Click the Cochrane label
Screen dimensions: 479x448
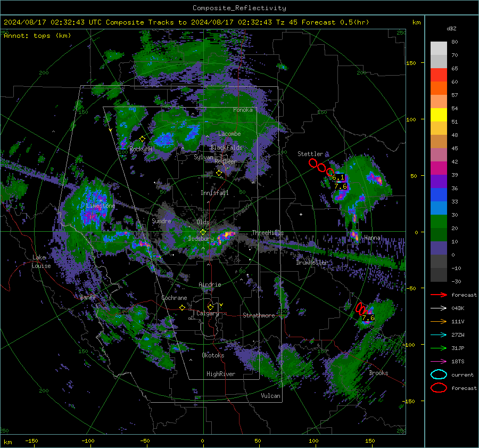click(174, 298)
